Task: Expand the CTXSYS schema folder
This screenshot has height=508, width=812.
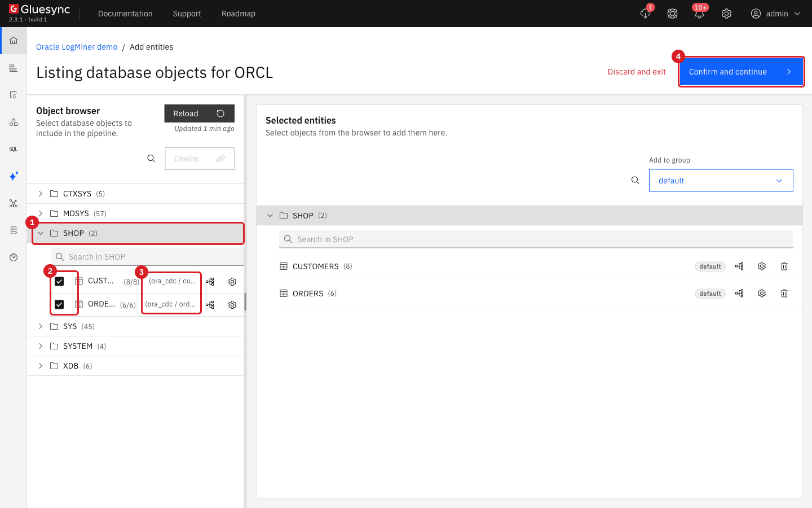Action: pyautogui.click(x=41, y=194)
